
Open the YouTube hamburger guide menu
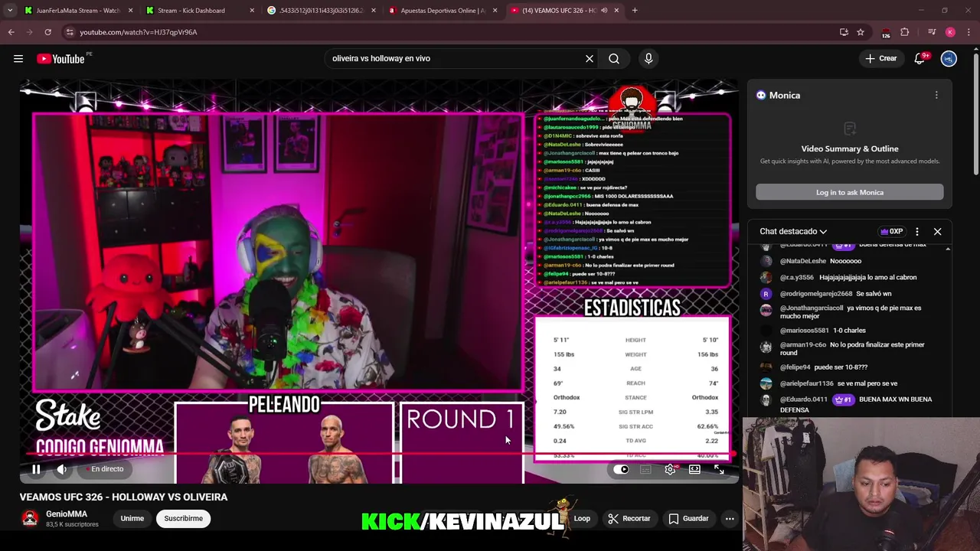pos(18,59)
